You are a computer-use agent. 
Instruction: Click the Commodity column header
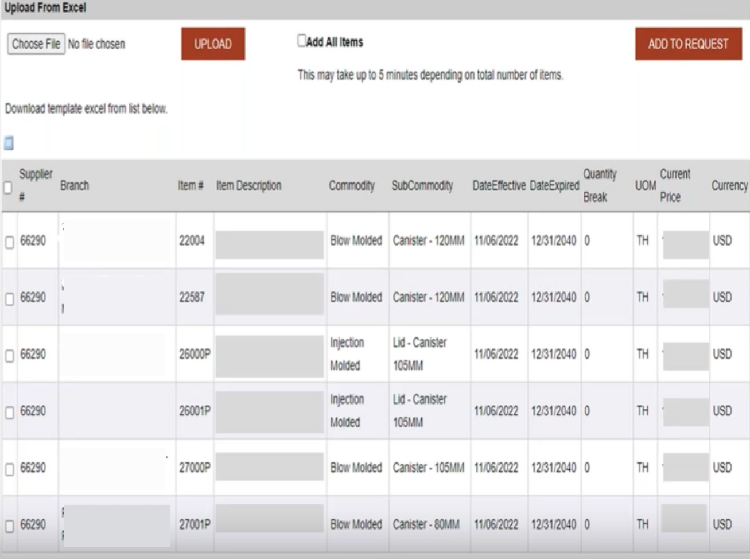[351, 186]
